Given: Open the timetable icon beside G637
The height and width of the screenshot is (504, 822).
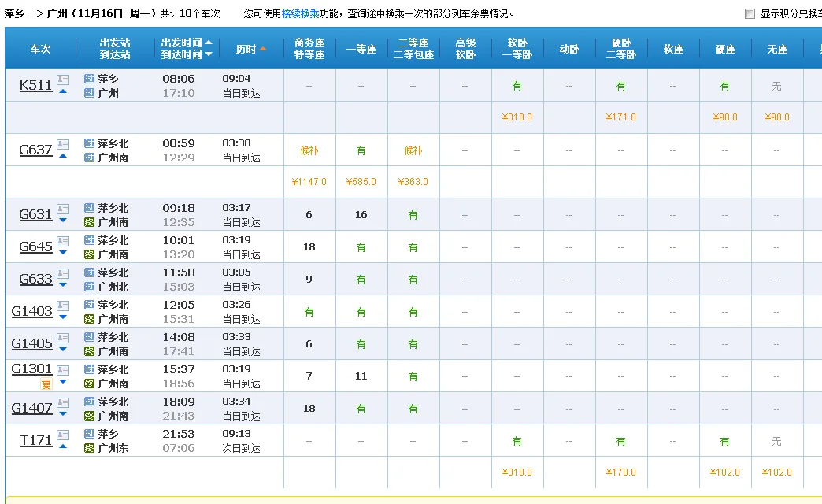Looking at the screenshot, I should point(63,144).
